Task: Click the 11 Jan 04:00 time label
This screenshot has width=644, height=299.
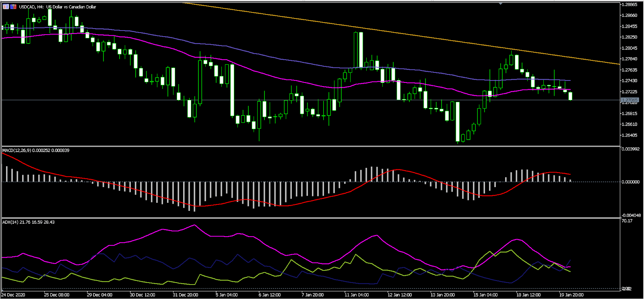Action: click(356, 295)
